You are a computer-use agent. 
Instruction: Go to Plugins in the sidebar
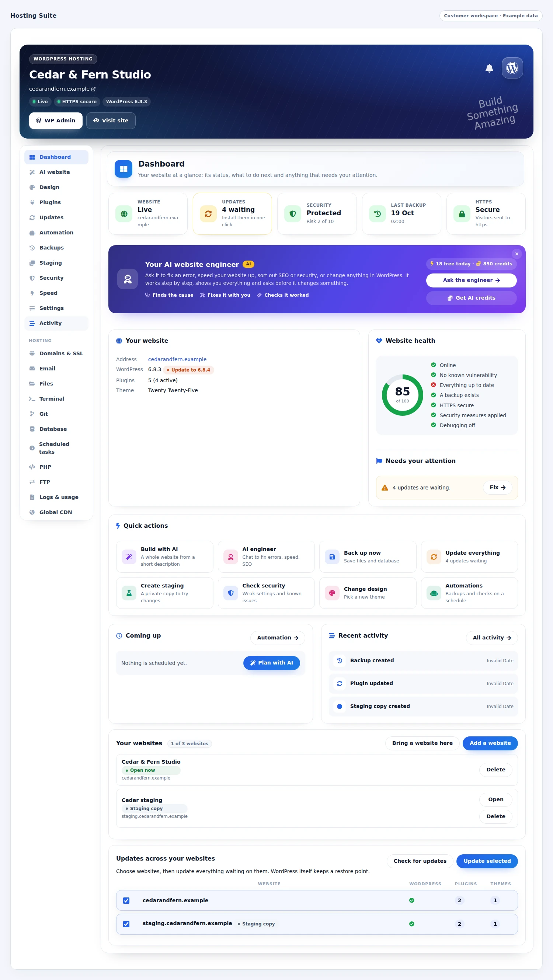click(56, 202)
